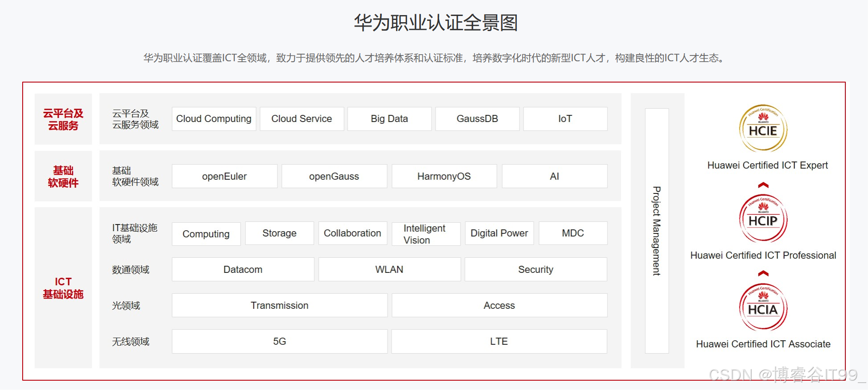
Task: Select the HarmonyOS certification box
Action: click(x=444, y=176)
